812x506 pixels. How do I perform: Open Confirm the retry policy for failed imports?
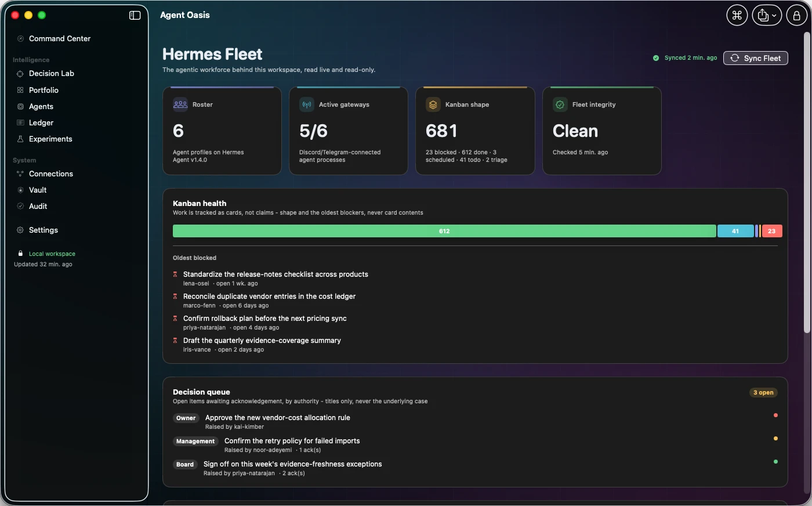click(x=292, y=441)
